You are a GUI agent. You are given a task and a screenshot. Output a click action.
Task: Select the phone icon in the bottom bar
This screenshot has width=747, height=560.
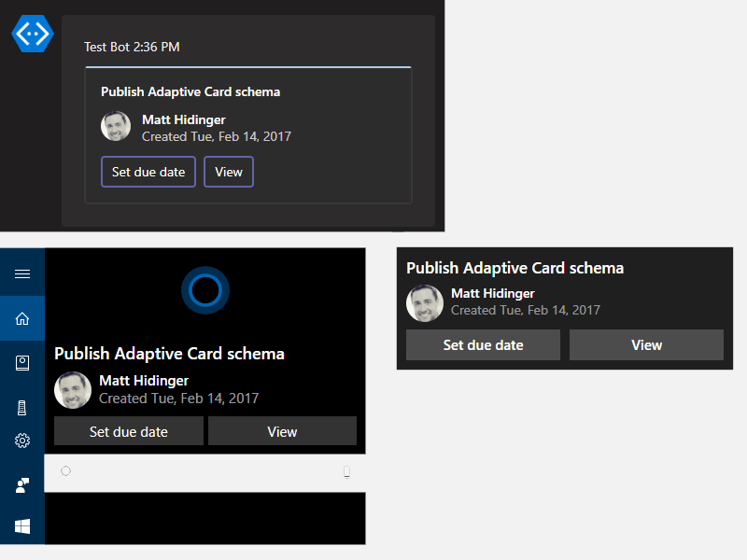click(346, 471)
